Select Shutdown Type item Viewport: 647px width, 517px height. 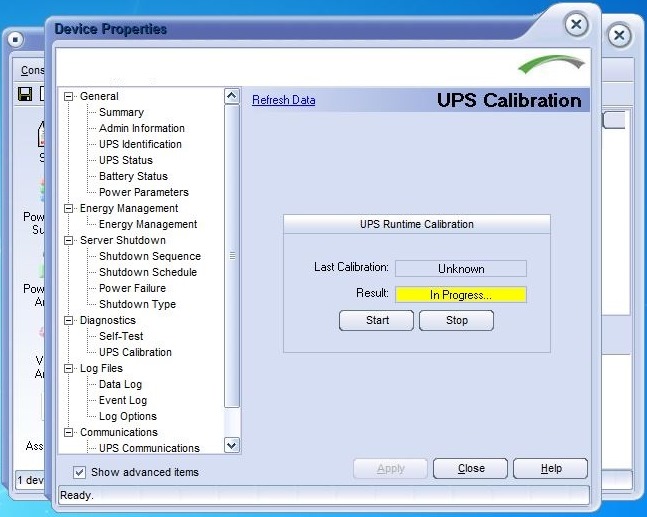[x=137, y=304]
